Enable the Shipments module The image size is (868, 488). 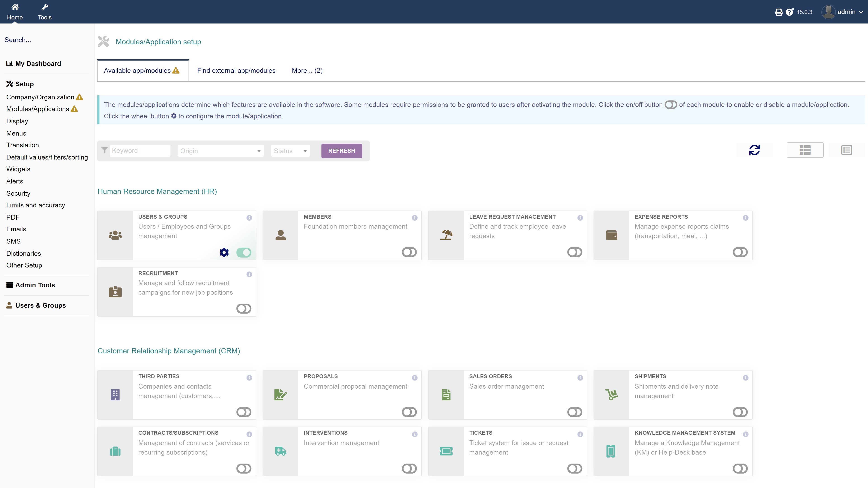pos(740,412)
